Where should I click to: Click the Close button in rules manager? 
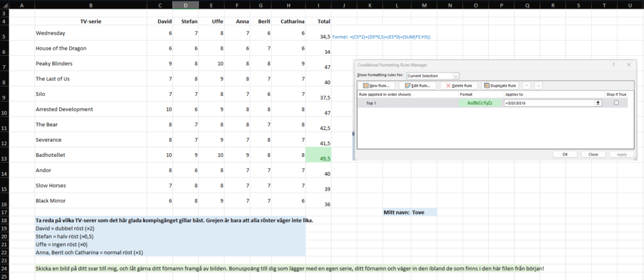[x=593, y=154]
